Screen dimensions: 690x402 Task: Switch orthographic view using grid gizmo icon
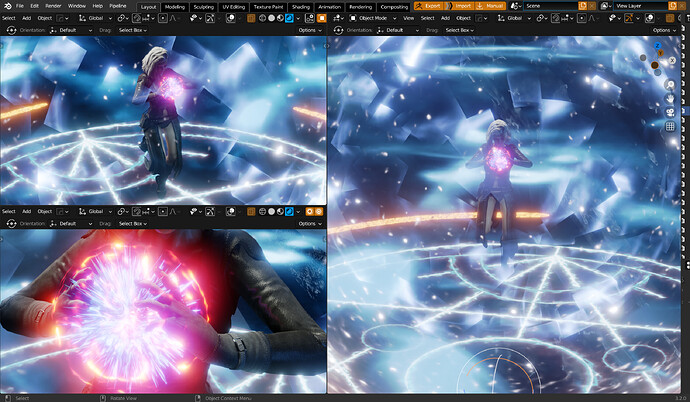pos(670,127)
